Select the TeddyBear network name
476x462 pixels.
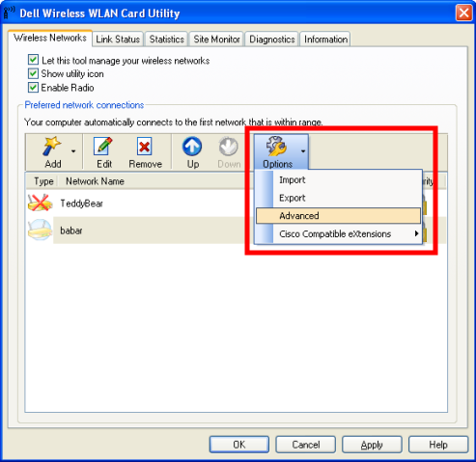81,204
